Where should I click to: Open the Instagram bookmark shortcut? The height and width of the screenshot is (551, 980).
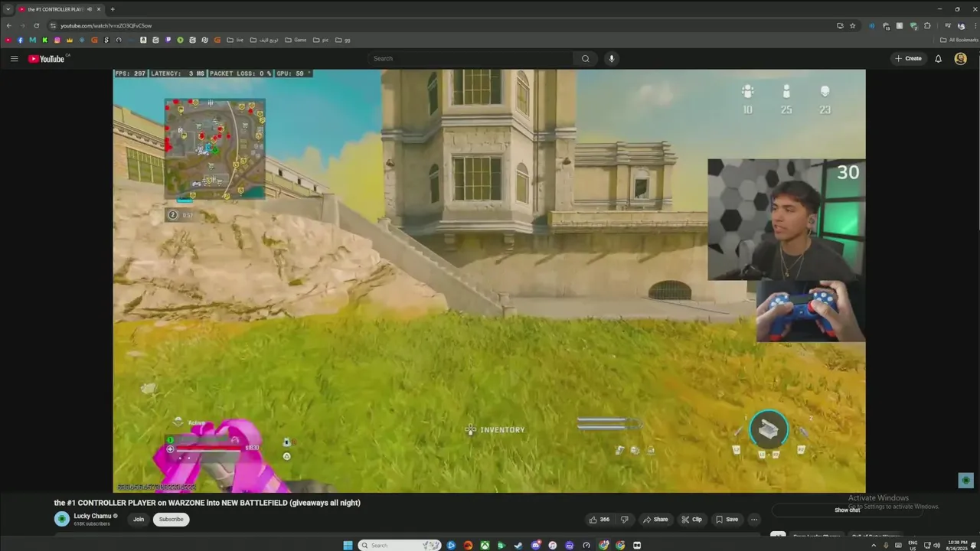tap(57, 40)
